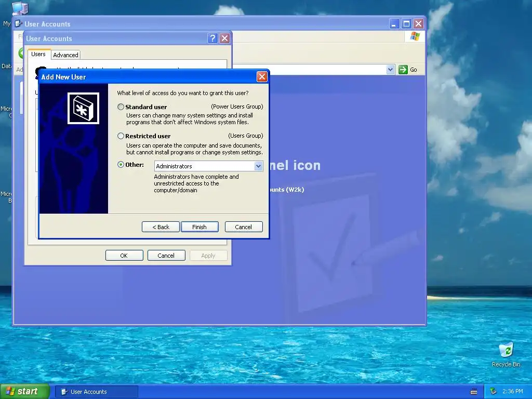Screen dimensions: 532x399
Task: Open the Administrators group dropdown arrow
Action: [x=258, y=166]
